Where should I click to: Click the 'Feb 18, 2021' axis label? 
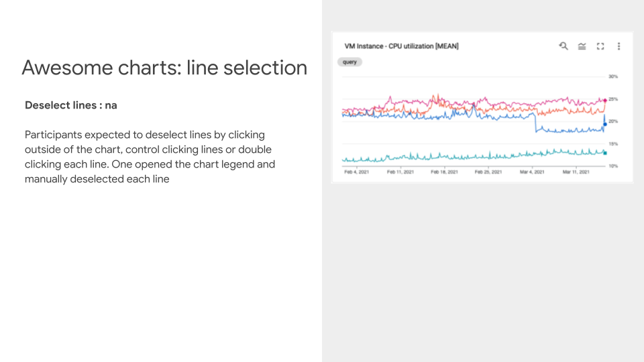pyautogui.click(x=445, y=172)
